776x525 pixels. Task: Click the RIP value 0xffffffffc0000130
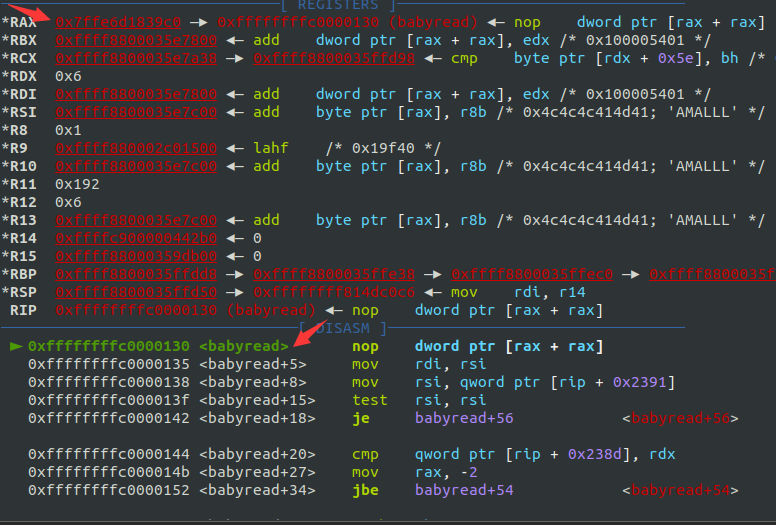click(136, 310)
